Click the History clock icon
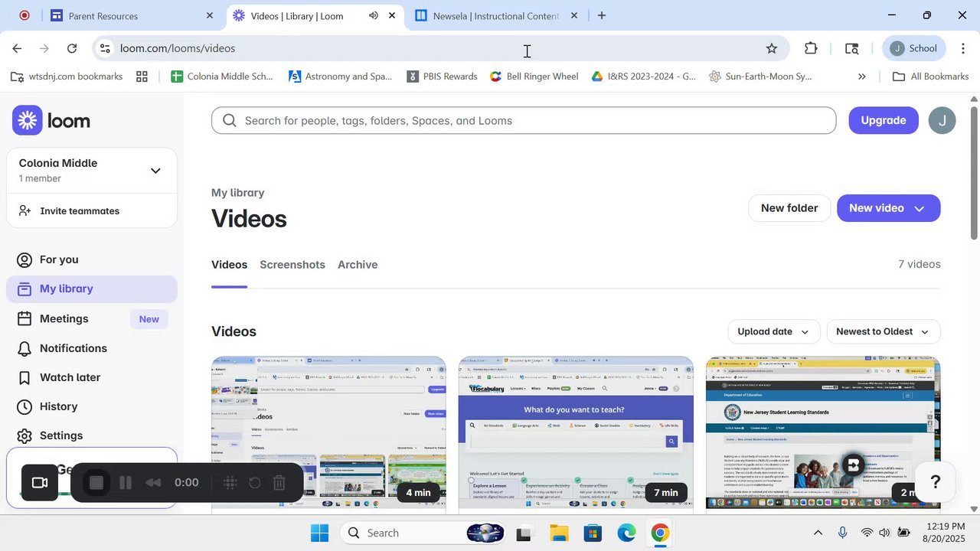980x551 pixels. (25, 406)
